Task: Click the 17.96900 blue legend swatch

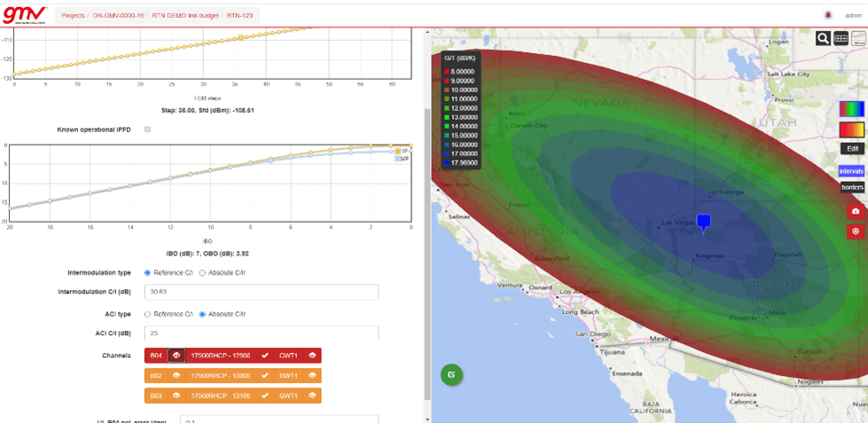Action: coord(446,163)
